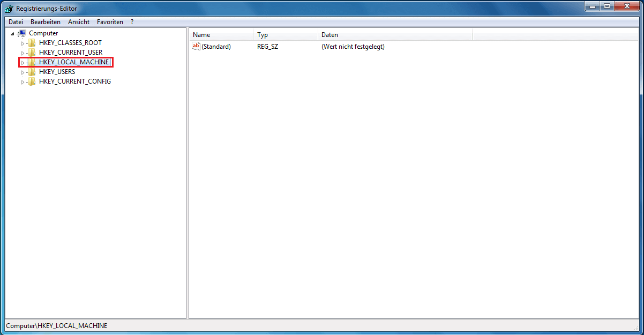Expand HKEY_CURRENT_USER branch arrow

click(x=23, y=53)
